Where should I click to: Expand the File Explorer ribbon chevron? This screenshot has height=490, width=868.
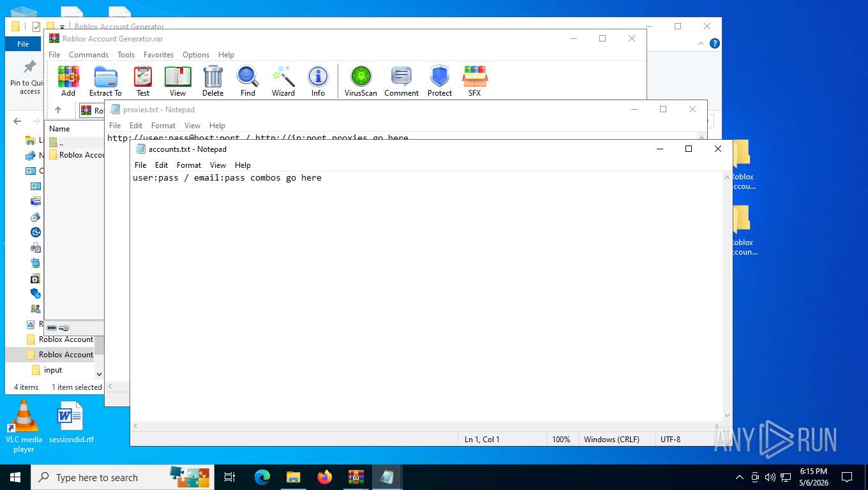701,43
